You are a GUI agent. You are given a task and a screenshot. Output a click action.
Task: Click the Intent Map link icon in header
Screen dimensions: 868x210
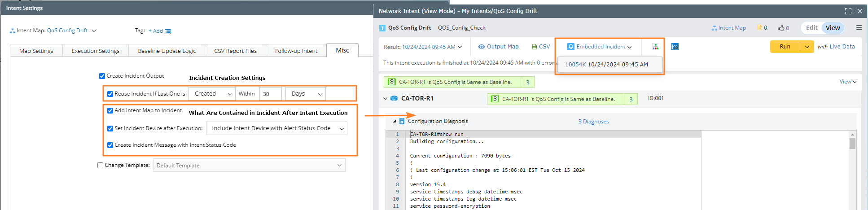click(x=714, y=28)
